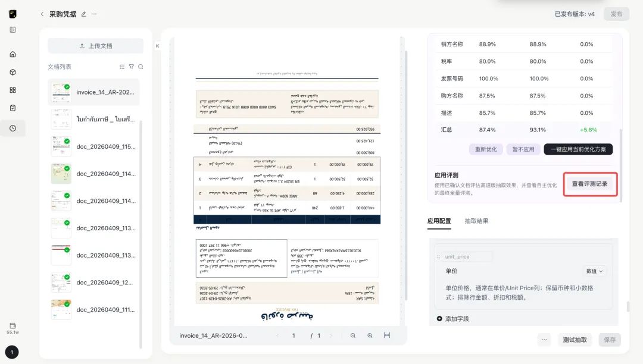
Task: Apply optimization with 一键应用当前优化方案
Action: tap(578, 149)
